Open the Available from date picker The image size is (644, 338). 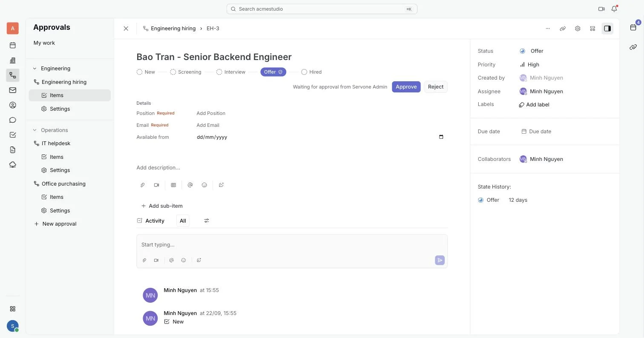441,137
